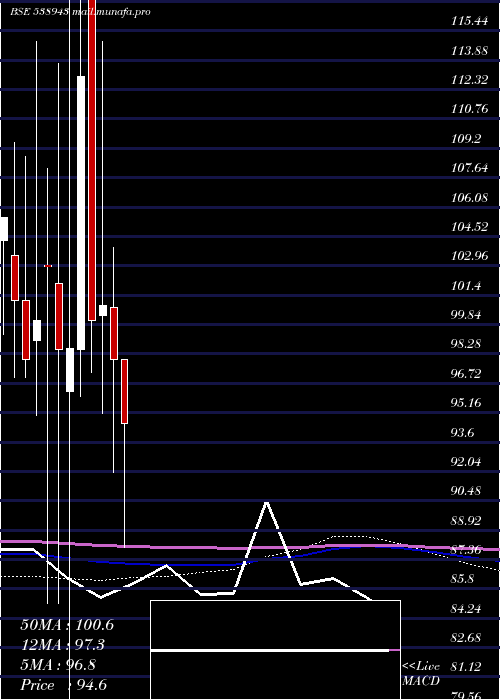The height and width of the screenshot is (700, 500).
Task: Click the 12MA : 97.3 readout
Action: click(63, 645)
